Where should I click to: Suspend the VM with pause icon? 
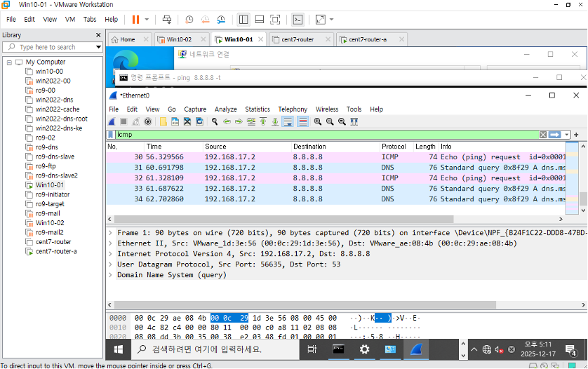click(135, 20)
